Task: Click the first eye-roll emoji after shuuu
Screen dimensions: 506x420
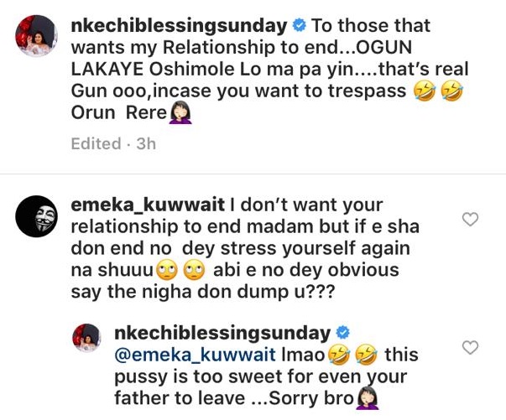Action: 167,270
